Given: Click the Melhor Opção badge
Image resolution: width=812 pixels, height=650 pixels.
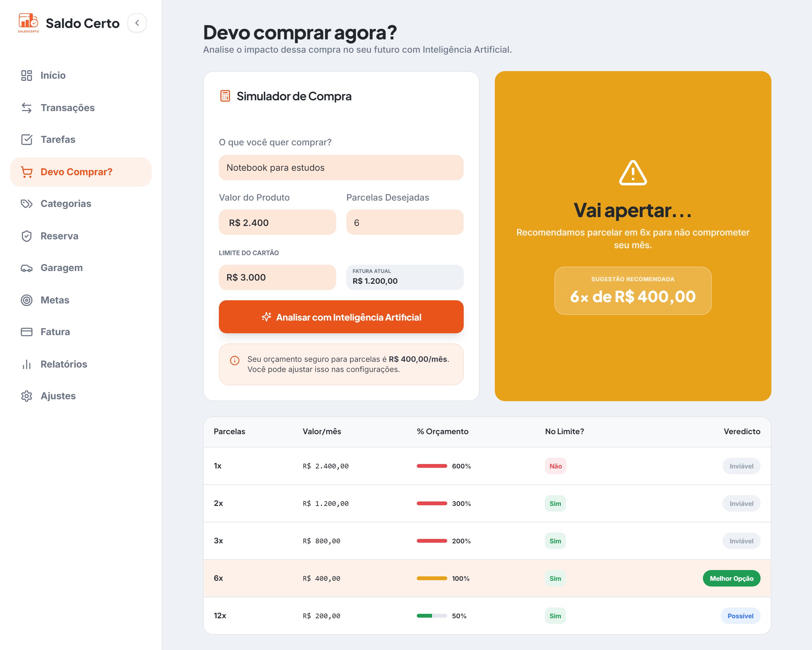Looking at the screenshot, I should click(731, 578).
